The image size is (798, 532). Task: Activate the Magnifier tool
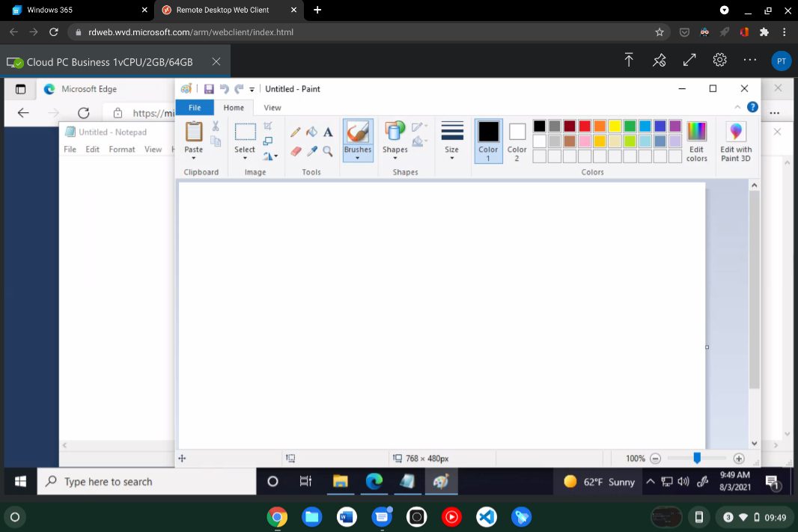point(328,151)
